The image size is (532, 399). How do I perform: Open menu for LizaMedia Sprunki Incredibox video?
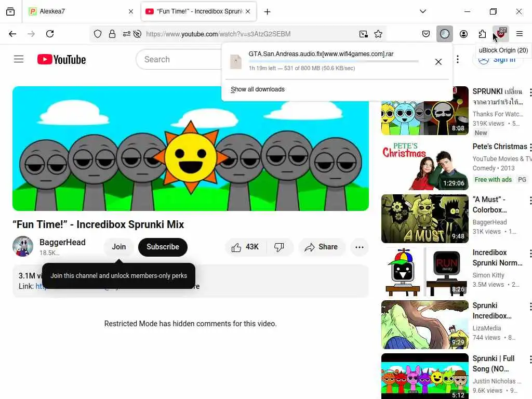(x=529, y=306)
